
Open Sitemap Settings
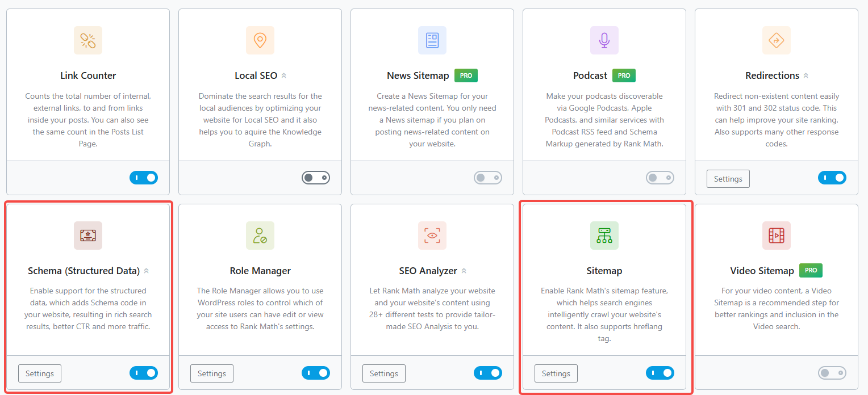(556, 373)
